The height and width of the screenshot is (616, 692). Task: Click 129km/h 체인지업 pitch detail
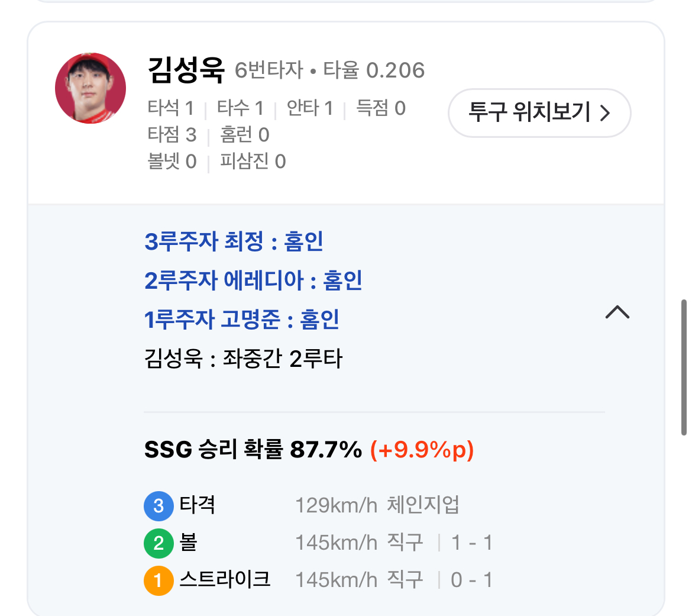point(377,505)
